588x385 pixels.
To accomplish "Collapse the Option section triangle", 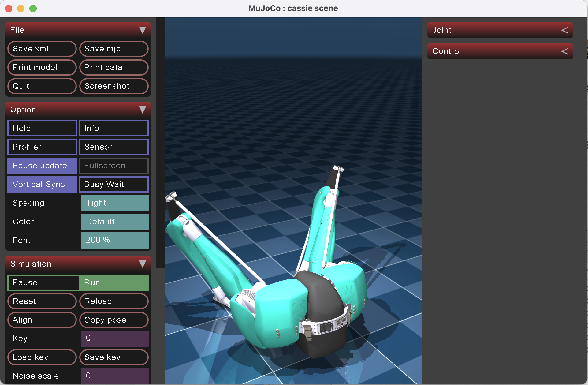I will click(142, 110).
